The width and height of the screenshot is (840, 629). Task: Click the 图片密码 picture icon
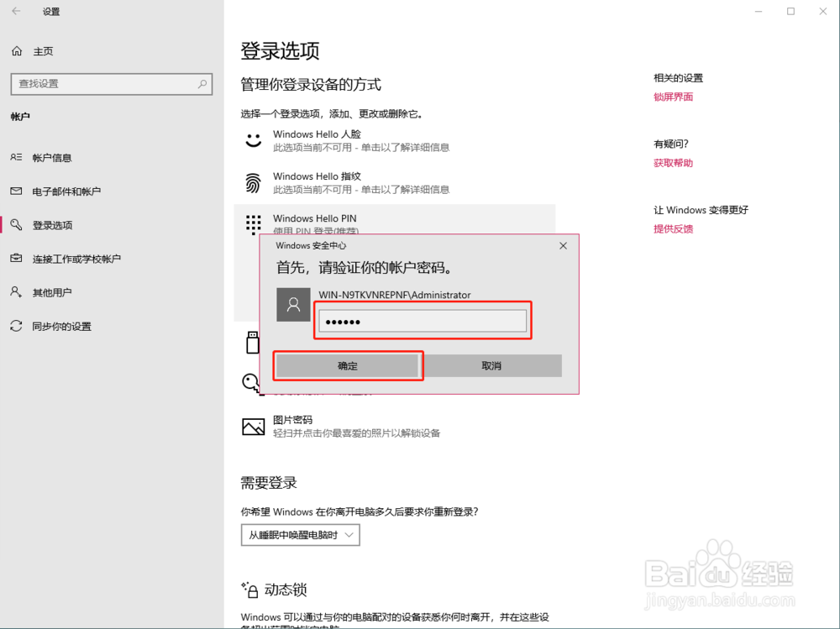(x=254, y=427)
